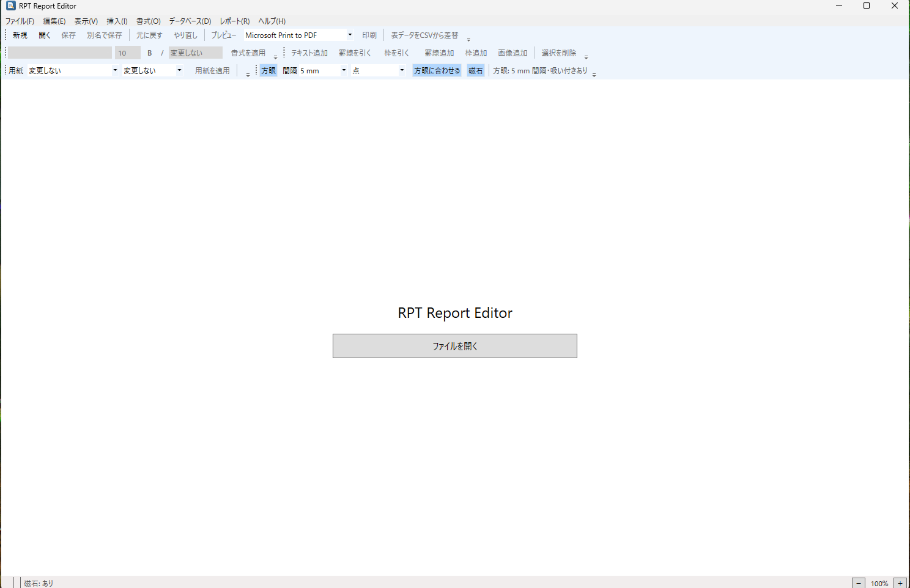
Task: Click the 画像追加 button
Action: (x=512, y=53)
